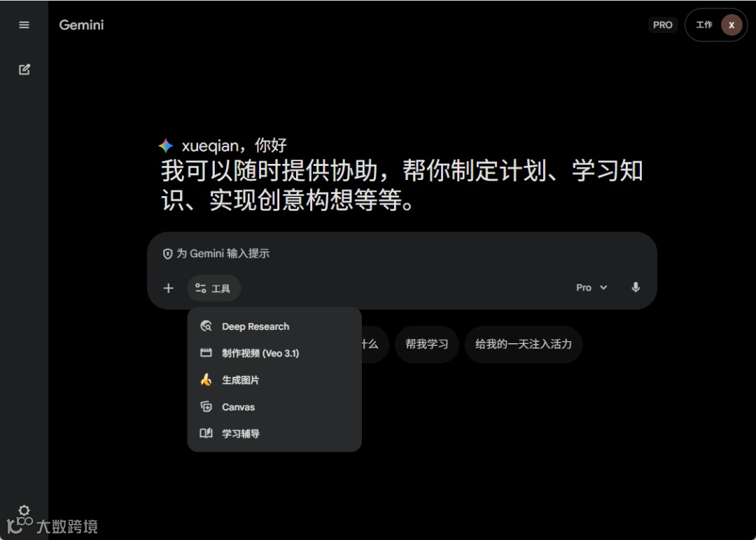Click the plus icon to add files
The height and width of the screenshot is (540, 756).
point(168,289)
